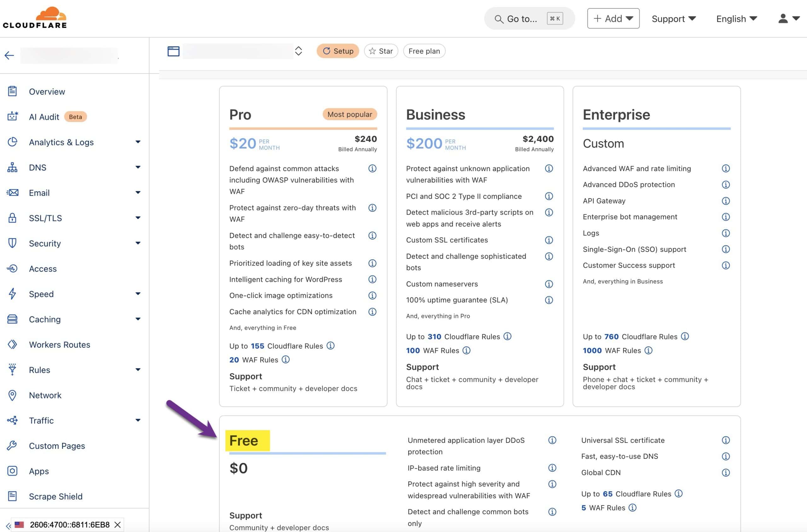Open the English language selector

(x=736, y=19)
